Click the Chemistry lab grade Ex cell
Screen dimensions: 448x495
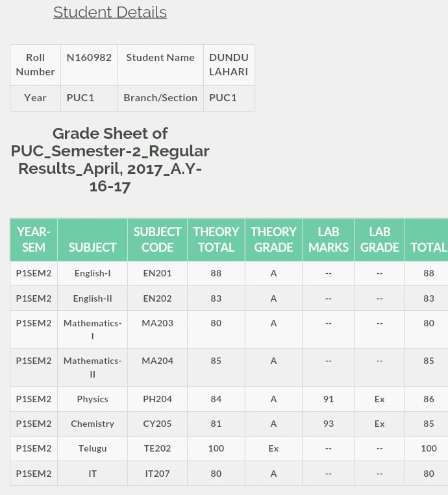[x=380, y=424]
